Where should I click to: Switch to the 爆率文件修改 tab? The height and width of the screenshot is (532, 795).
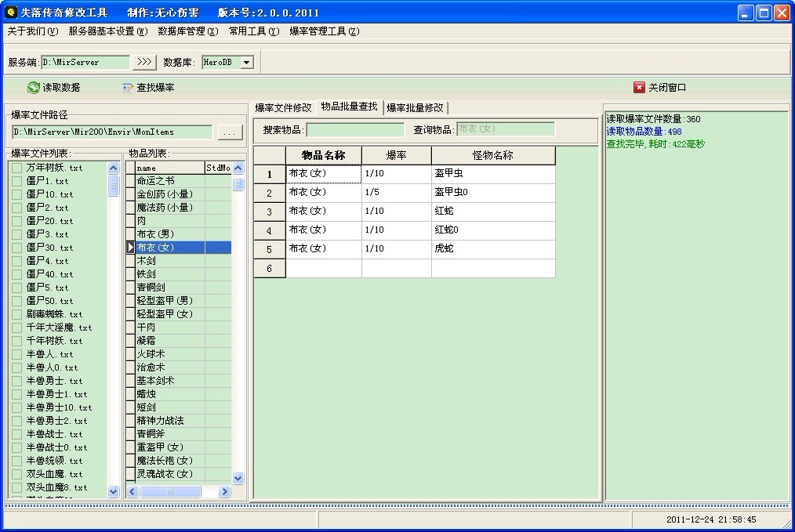coord(283,107)
